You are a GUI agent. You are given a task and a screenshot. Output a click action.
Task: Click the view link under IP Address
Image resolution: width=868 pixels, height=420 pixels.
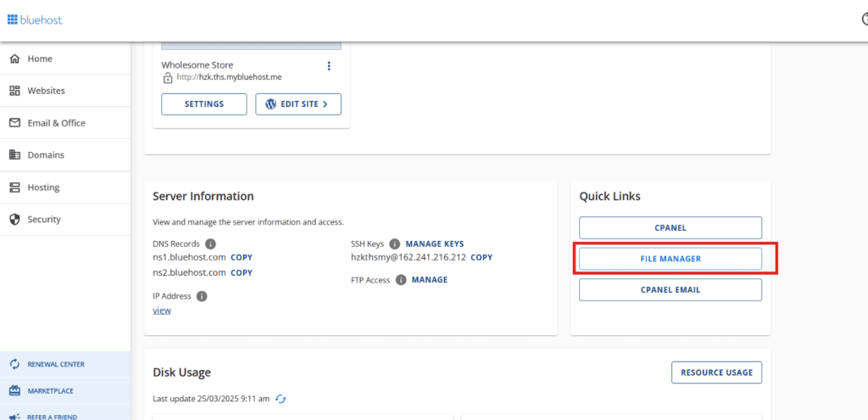click(162, 311)
